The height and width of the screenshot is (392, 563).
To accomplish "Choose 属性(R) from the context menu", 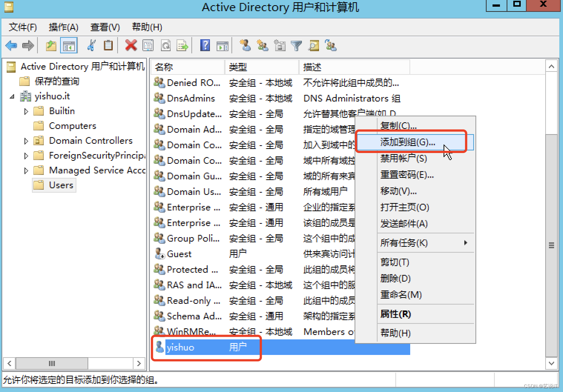I will [415, 314].
